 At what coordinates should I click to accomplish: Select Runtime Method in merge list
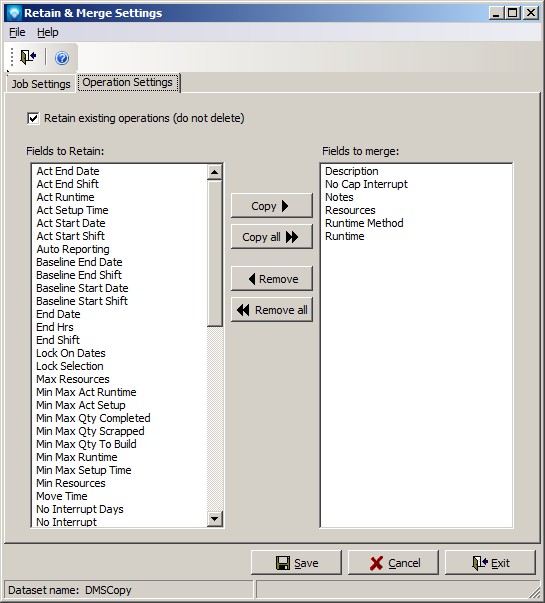pos(364,223)
